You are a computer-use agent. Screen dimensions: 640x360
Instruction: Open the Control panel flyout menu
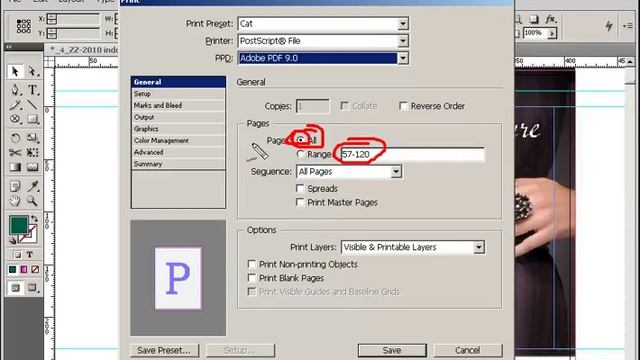(628, 26)
